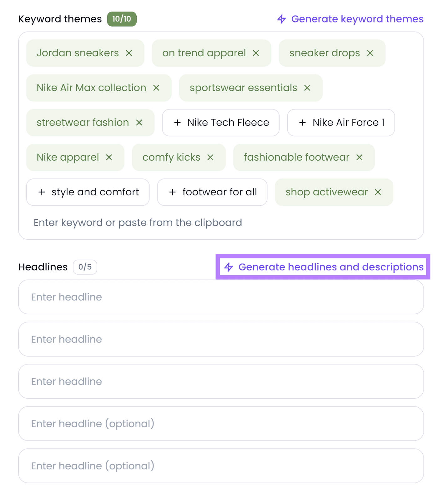Viewport: 448px width, 500px height.
Task: Click the keyword entry field below the themes
Action: tap(138, 222)
